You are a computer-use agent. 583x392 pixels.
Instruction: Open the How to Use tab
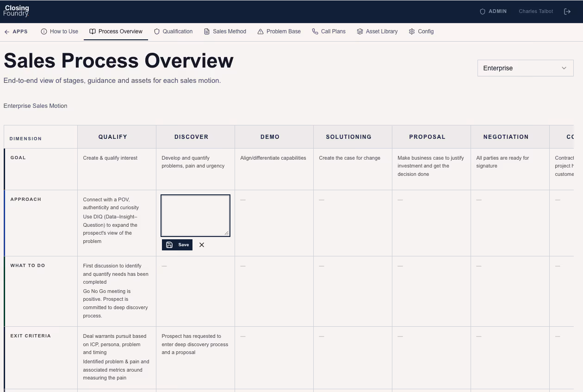click(x=60, y=31)
